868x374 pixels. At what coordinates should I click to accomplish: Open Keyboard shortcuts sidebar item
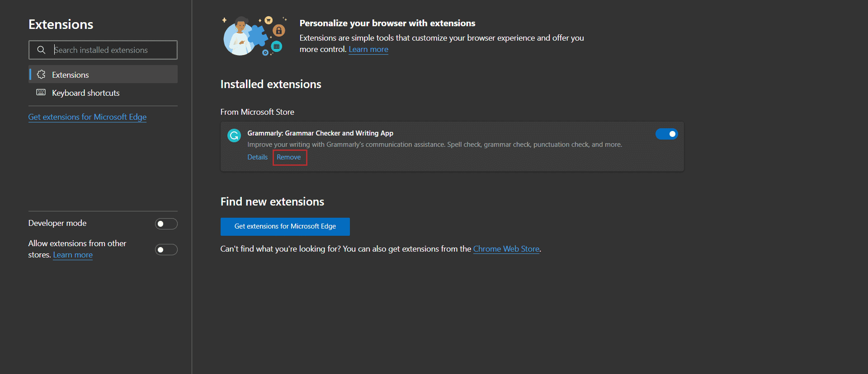pyautogui.click(x=103, y=93)
